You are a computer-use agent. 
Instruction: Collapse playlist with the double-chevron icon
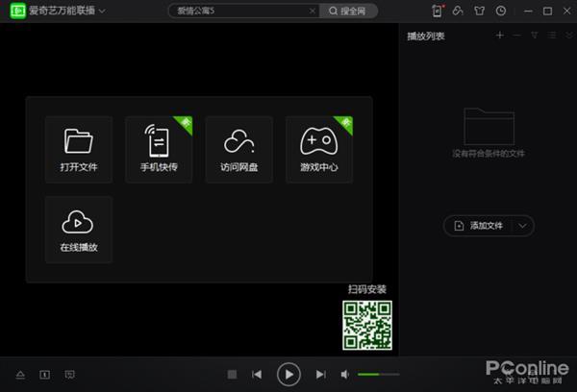[569, 36]
